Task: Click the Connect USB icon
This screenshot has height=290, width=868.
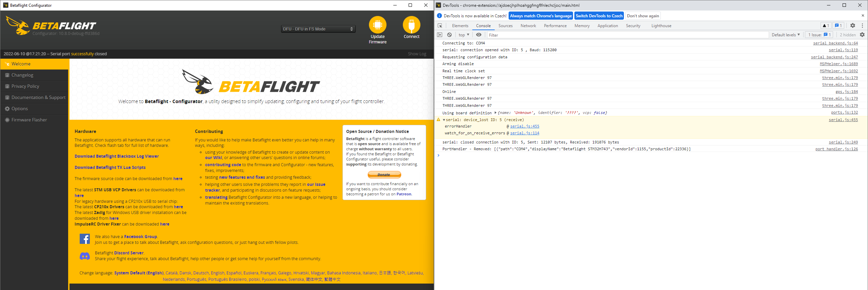Action: [x=411, y=25]
